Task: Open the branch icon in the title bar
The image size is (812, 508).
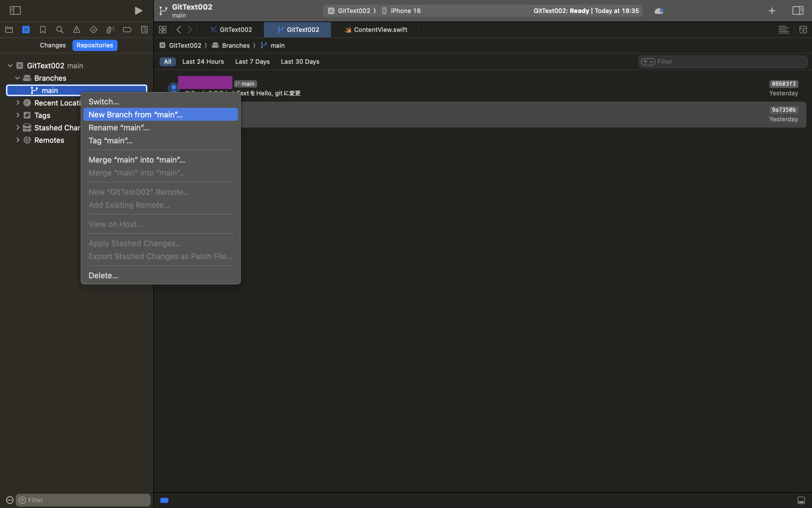Action: click(163, 11)
